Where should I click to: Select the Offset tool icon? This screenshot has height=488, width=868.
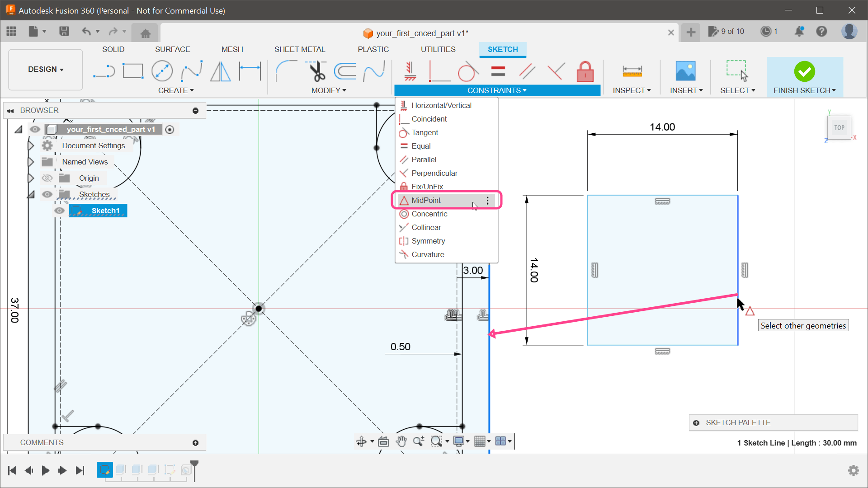point(345,71)
